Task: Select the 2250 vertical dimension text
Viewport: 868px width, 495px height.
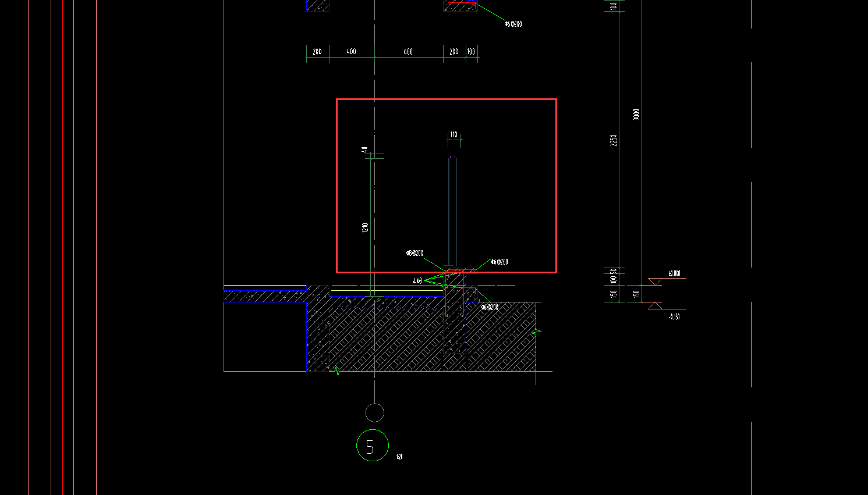Action: click(x=614, y=140)
